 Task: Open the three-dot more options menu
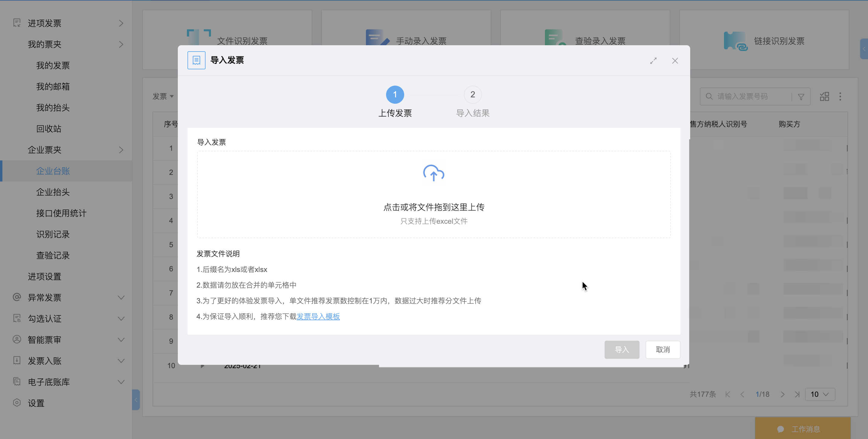click(x=840, y=96)
